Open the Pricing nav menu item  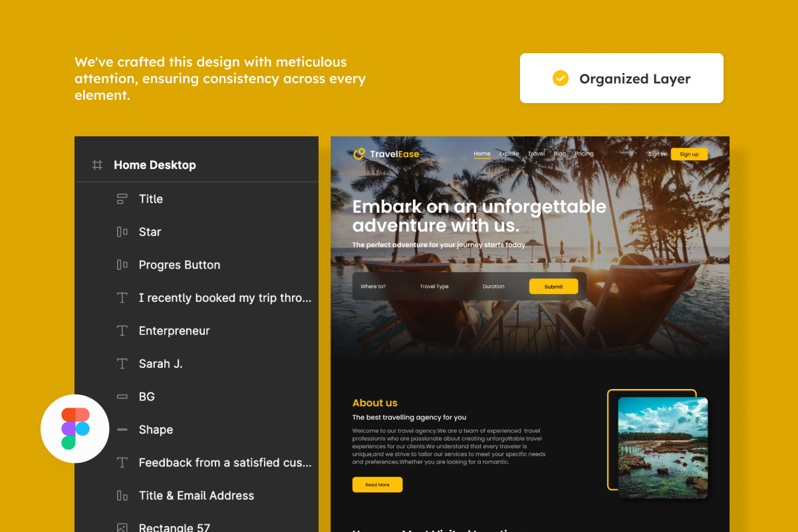coord(584,154)
